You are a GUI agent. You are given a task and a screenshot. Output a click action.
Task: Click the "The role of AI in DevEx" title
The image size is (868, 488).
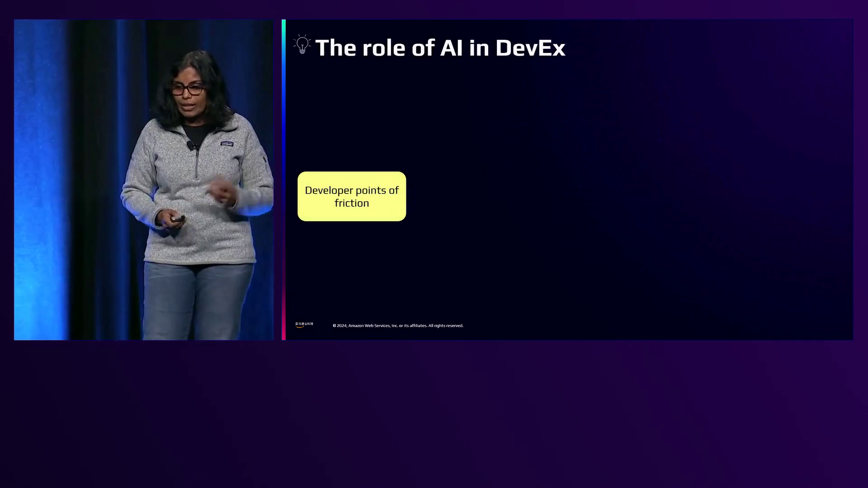click(x=440, y=47)
